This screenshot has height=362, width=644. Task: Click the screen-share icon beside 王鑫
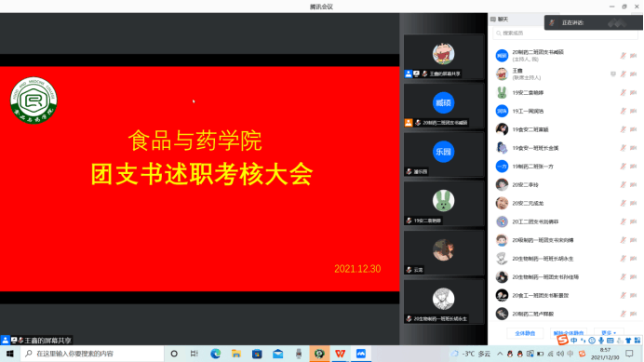[612, 74]
